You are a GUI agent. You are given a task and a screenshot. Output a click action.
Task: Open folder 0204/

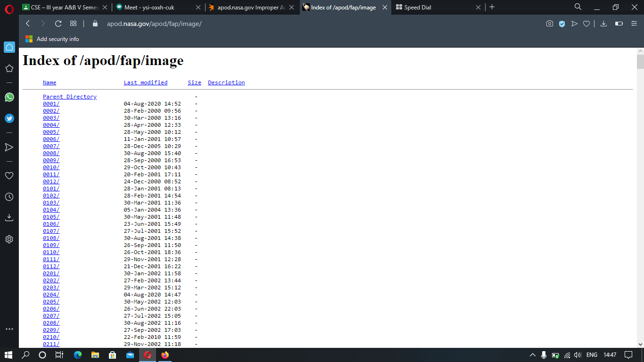point(51,295)
